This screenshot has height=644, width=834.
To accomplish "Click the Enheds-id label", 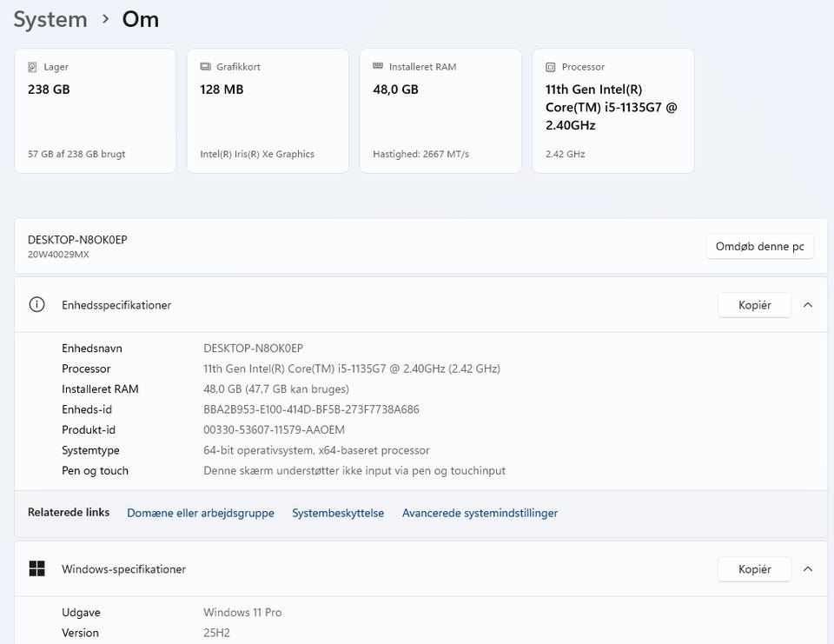I will 87,409.
